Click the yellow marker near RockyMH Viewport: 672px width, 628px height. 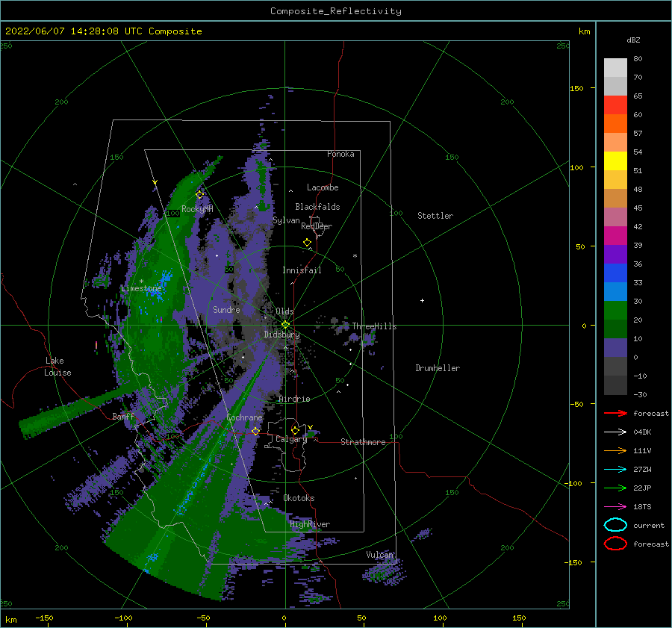(199, 195)
